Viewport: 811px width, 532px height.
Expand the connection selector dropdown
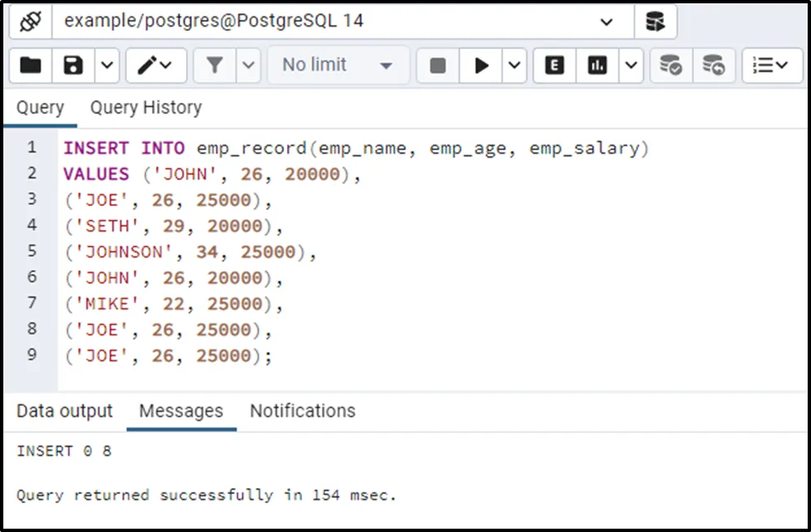[606, 22]
